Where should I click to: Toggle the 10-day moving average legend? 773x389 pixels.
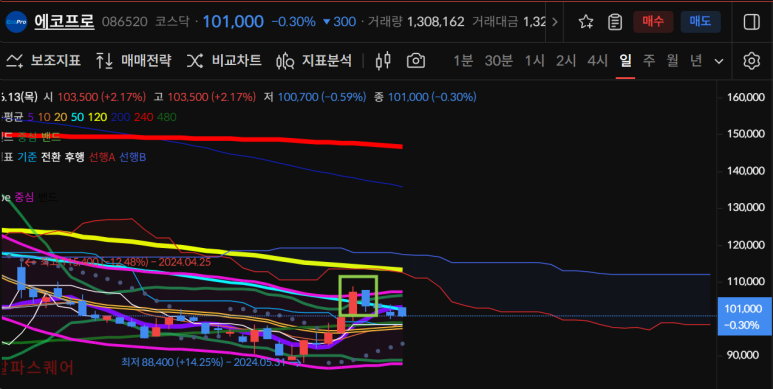tap(44, 117)
